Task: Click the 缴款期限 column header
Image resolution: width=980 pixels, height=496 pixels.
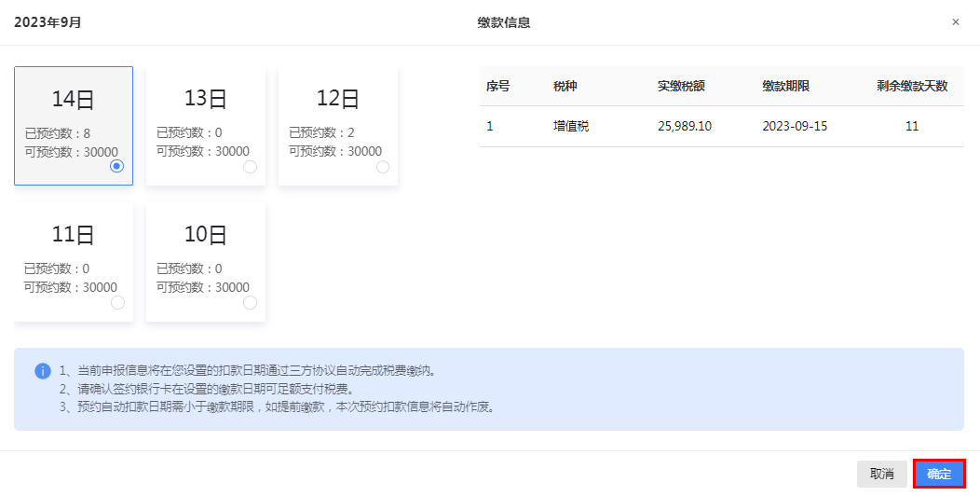Action: 785,86
